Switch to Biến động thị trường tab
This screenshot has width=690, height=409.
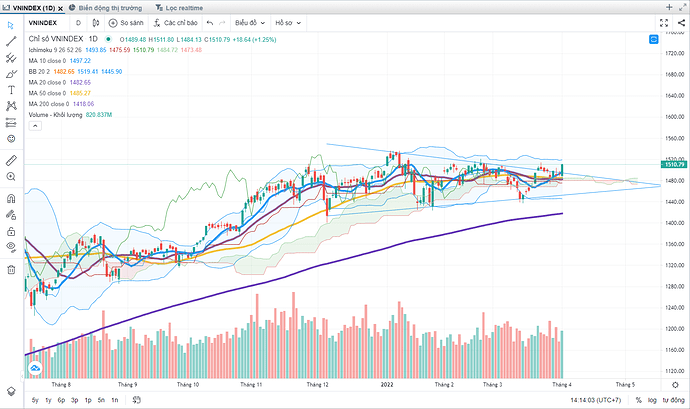click(110, 6)
